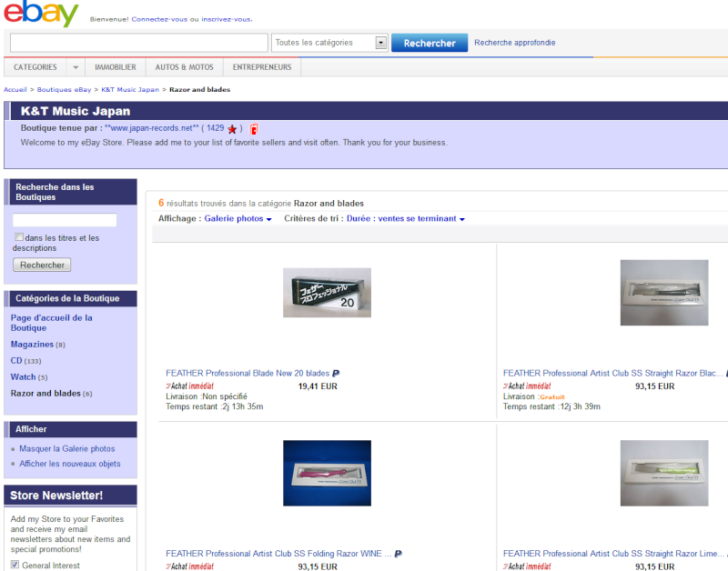Open the CD store category
This screenshot has height=571, width=728.
[16, 360]
